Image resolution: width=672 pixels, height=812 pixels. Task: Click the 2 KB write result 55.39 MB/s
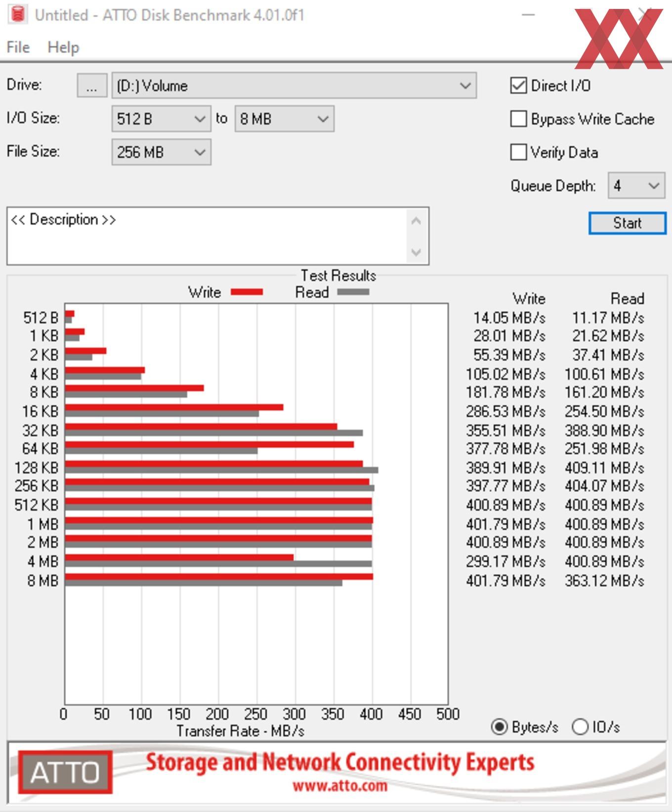pyautogui.click(x=509, y=355)
